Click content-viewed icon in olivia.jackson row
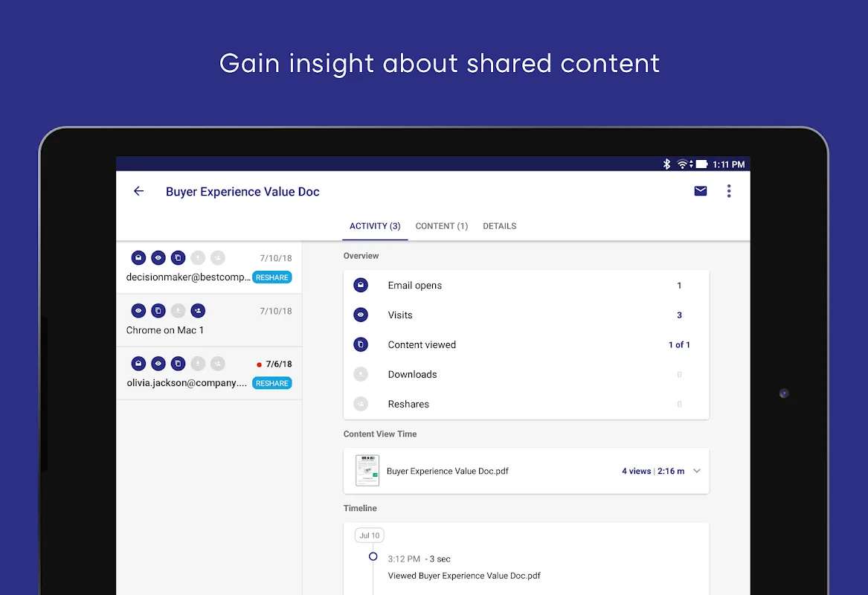Viewport: 868px width, 595px height. [178, 364]
